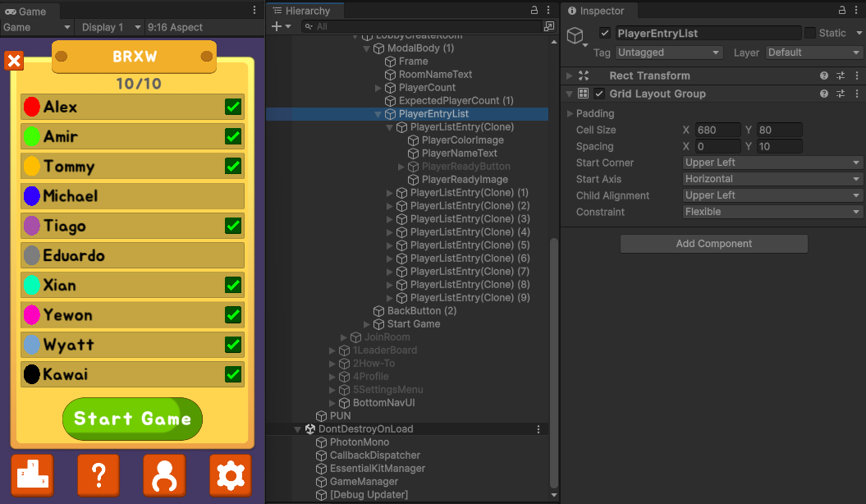Image resolution: width=866 pixels, height=504 pixels.
Task: Click the Hierarchy create plus icon
Action: (277, 26)
